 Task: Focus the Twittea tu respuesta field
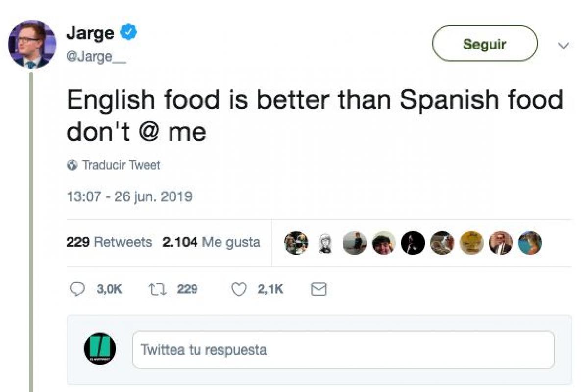pos(343,349)
